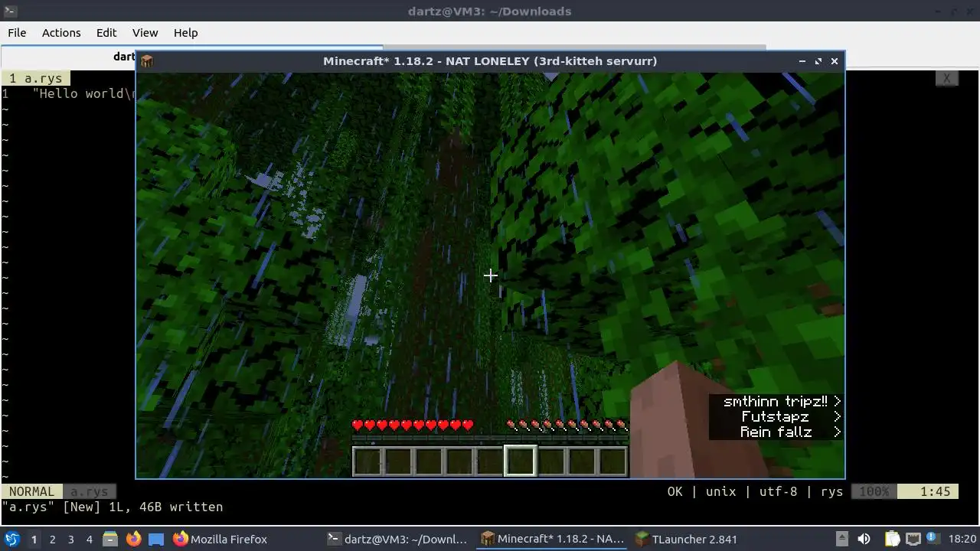
Task: Minimize the Minecraft window
Action: [802, 61]
